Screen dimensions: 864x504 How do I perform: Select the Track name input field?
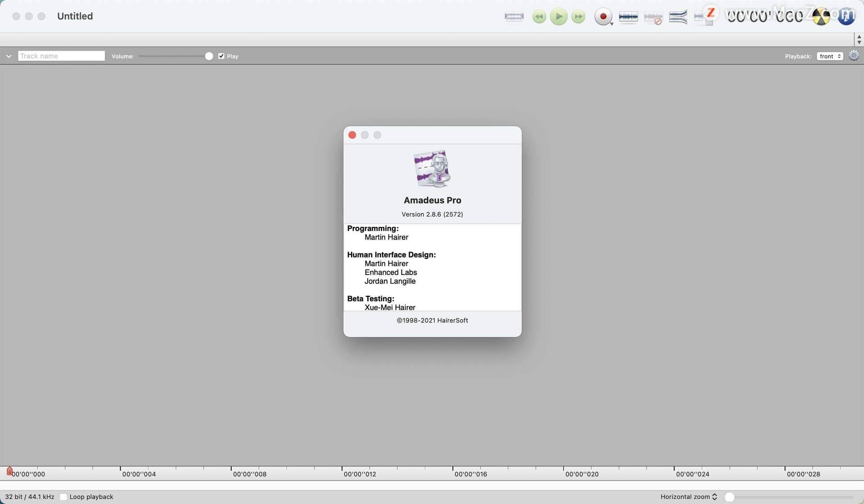(61, 55)
